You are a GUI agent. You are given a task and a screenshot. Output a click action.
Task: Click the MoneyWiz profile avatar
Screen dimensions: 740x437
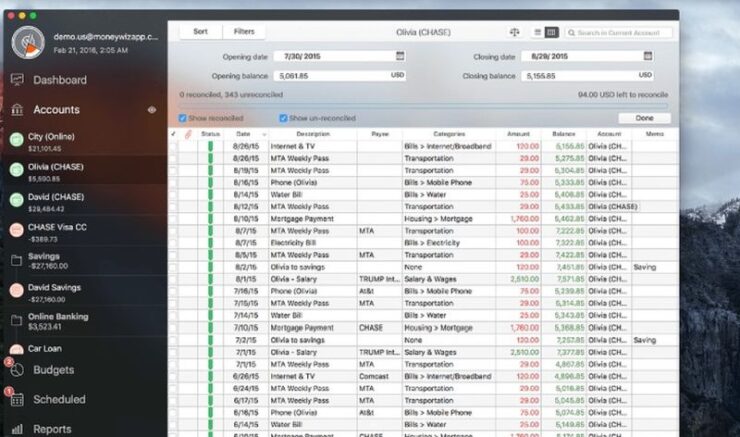28,42
